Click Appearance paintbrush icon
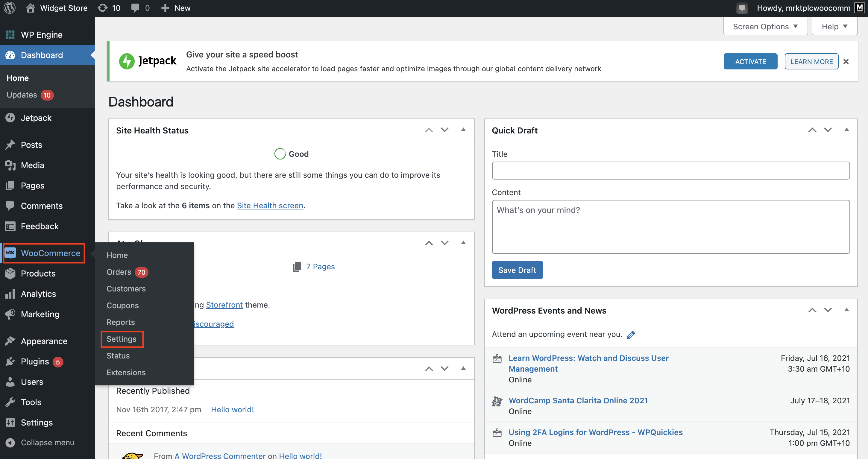Image resolution: width=868 pixels, height=459 pixels. coord(10,341)
